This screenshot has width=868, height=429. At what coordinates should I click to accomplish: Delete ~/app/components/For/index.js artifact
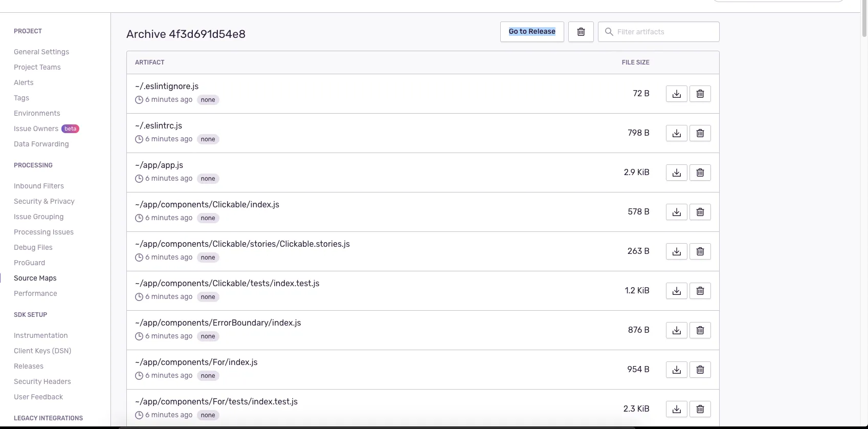coord(700,370)
